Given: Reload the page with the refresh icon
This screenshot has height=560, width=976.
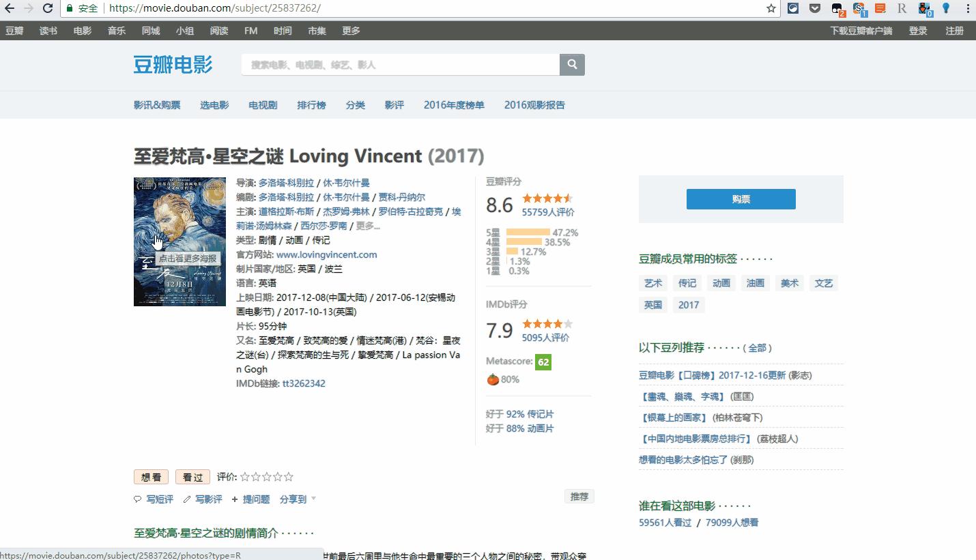Looking at the screenshot, I should pyautogui.click(x=48, y=8).
